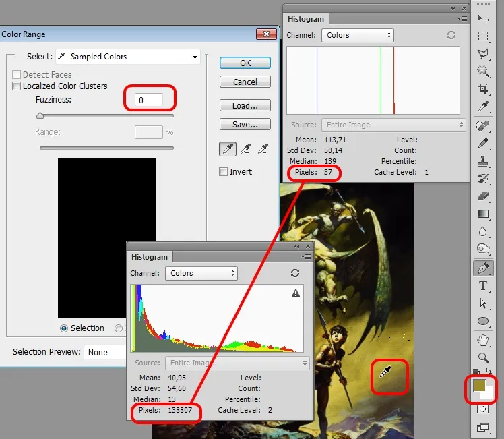Screen dimensions: 504x439
Task: Toggle the Detect Faces checkbox
Action: tap(16, 75)
